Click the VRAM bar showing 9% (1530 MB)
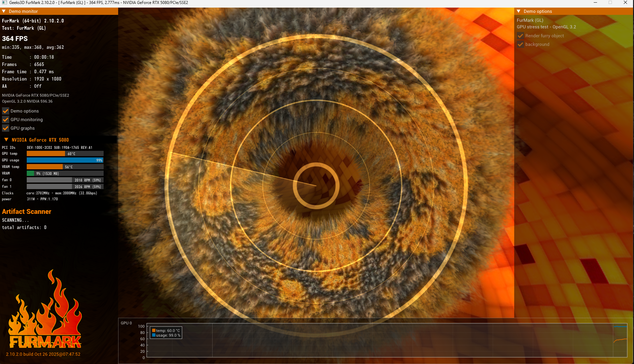This screenshot has width=634, height=364. (65, 173)
